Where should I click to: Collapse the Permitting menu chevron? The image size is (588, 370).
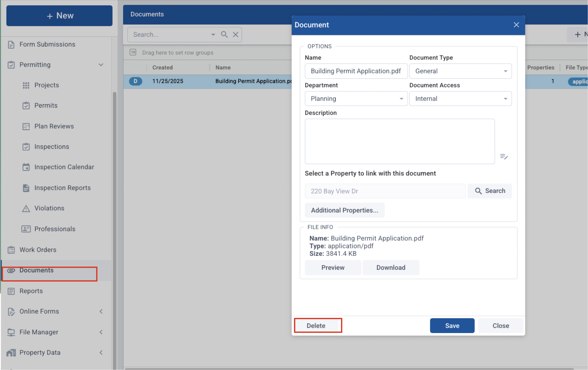point(101,65)
